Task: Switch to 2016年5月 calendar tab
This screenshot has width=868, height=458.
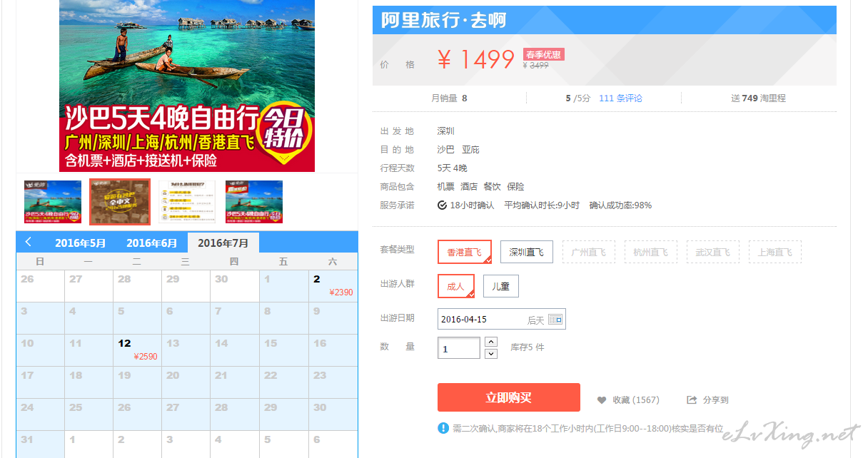Action: [80, 243]
